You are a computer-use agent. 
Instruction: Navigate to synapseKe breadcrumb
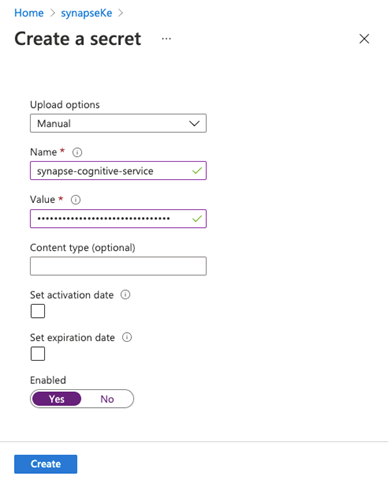click(87, 13)
